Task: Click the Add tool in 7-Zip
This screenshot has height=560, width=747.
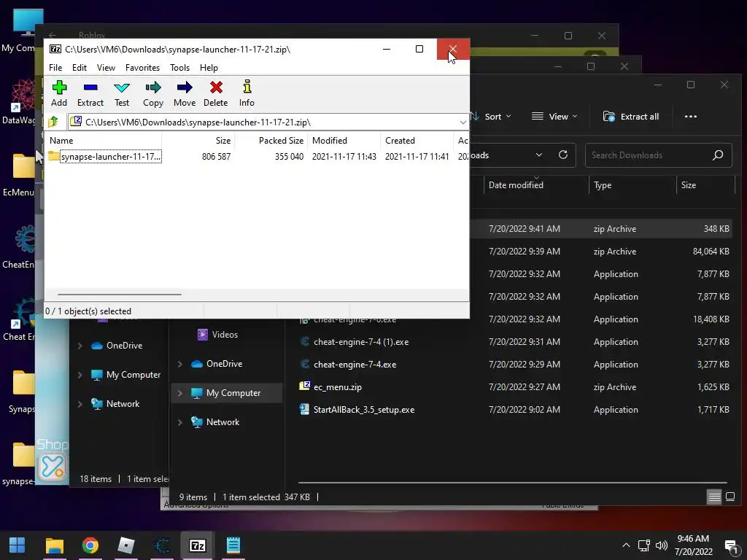Action: [x=59, y=93]
